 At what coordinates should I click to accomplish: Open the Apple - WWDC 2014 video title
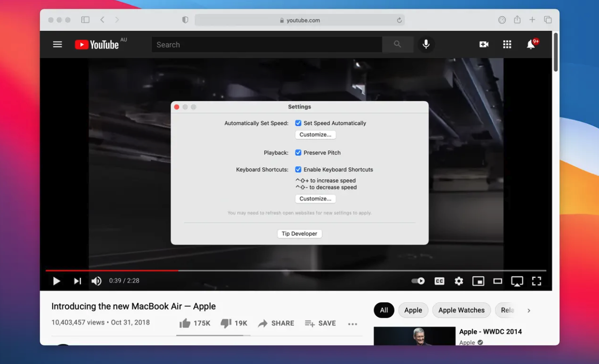(x=490, y=332)
